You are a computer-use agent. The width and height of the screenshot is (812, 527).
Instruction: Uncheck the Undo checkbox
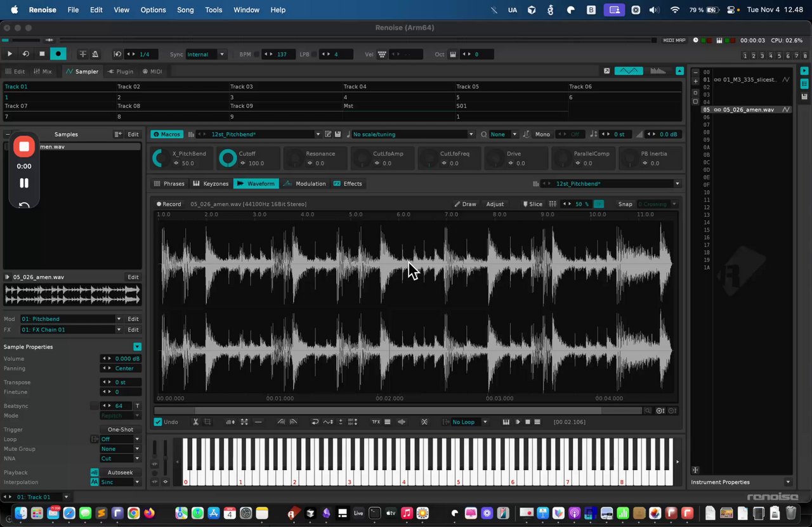point(158,422)
